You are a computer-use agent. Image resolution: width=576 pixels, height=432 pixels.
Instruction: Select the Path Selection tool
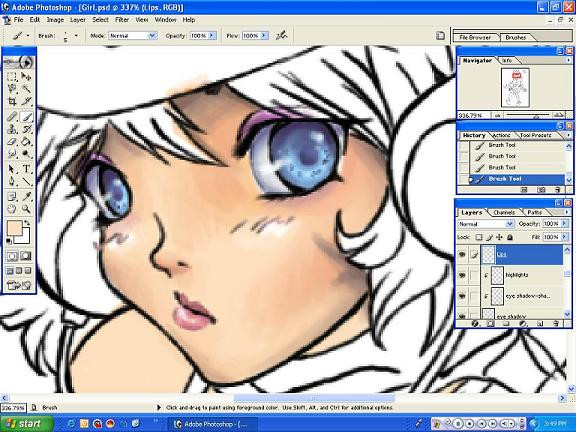pos(12,169)
